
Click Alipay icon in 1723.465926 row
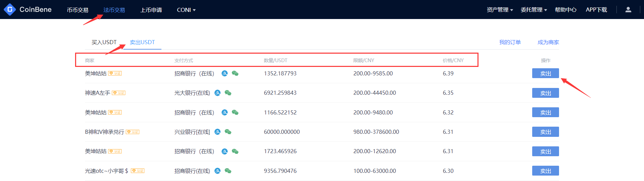tap(225, 151)
